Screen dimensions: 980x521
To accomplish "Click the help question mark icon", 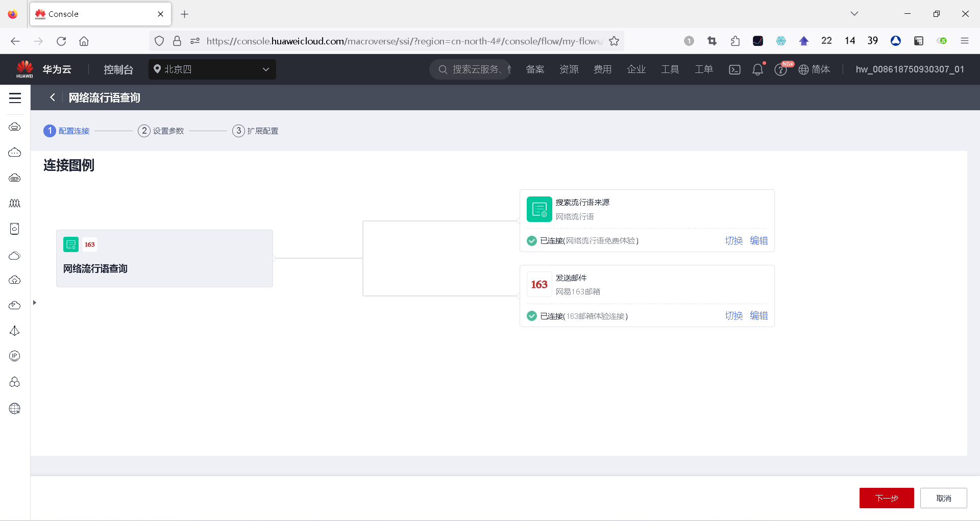I will click(780, 69).
